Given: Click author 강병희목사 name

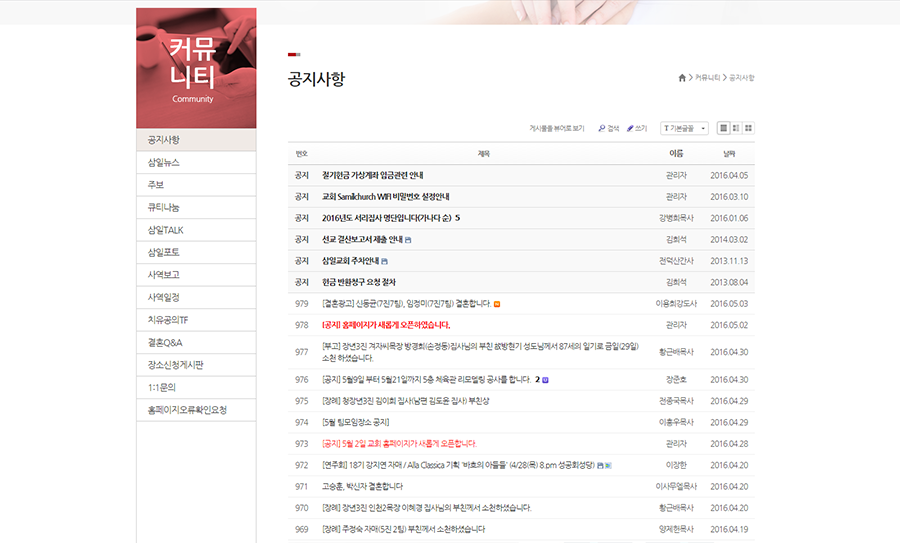Looking at the screenshot, I should coord(676,218).
